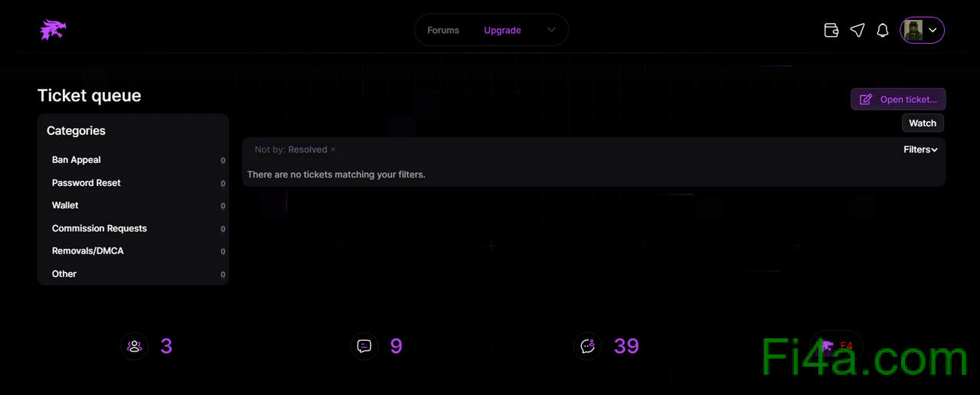
Task: Click the user avatar picture
Action: click(913, 31)
